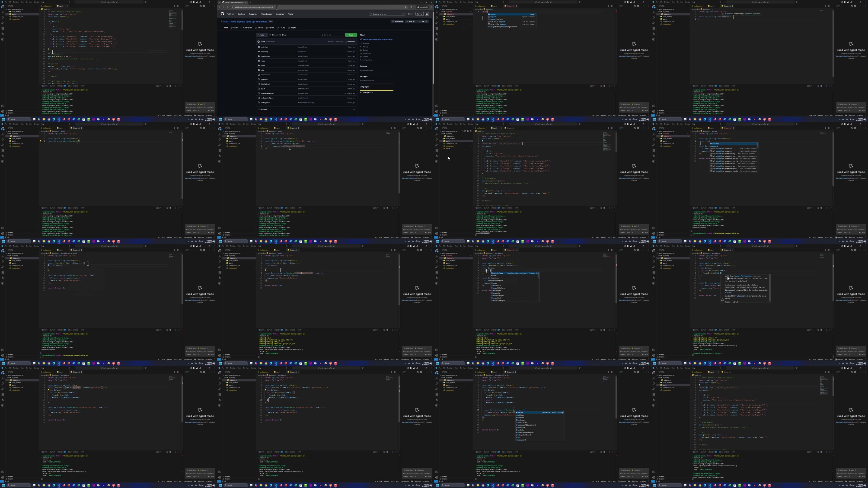Open a new Chrome tab with plus
868x488 pixels.
click(250, 2)
